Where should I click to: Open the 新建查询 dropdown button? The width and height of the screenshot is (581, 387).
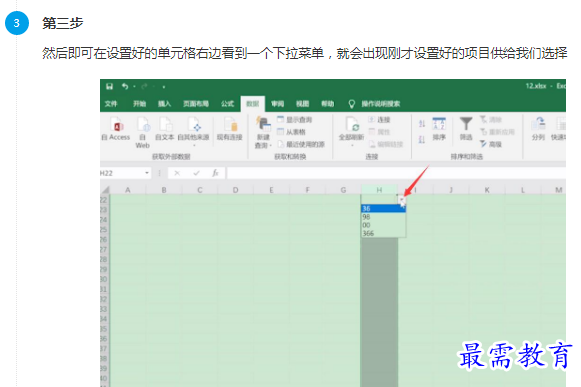tap(263, 132)
